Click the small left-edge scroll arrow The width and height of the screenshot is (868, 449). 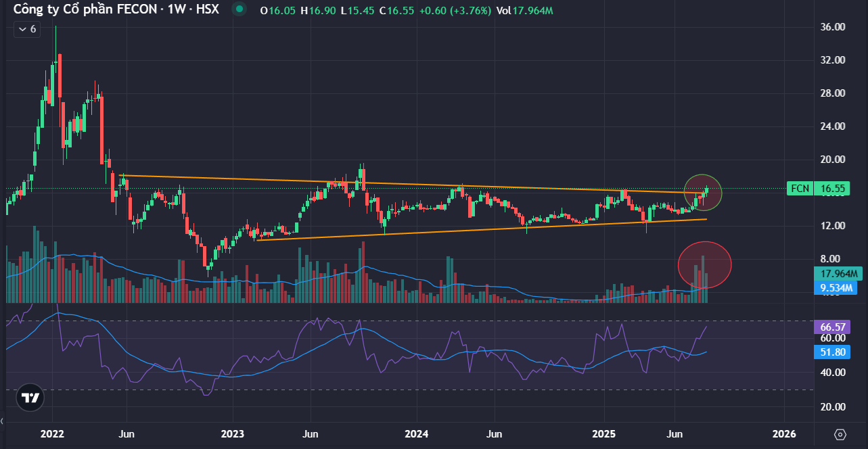[x=3, y=421]
